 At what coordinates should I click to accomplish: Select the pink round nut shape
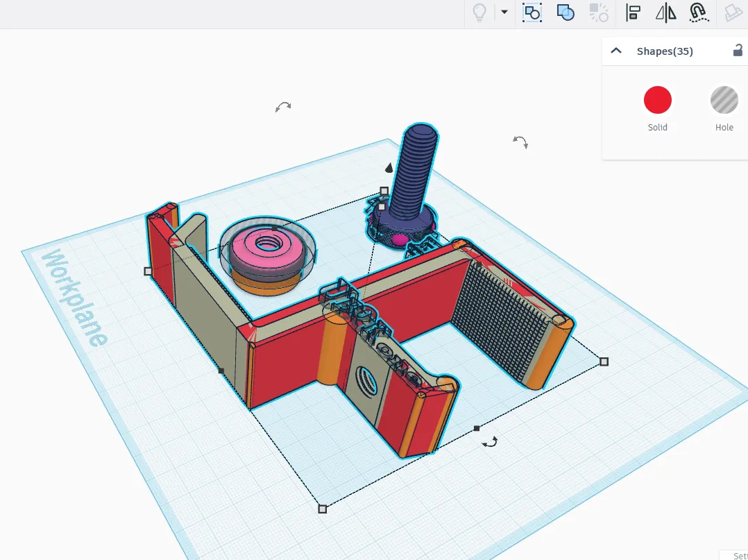tap(266, 250)
